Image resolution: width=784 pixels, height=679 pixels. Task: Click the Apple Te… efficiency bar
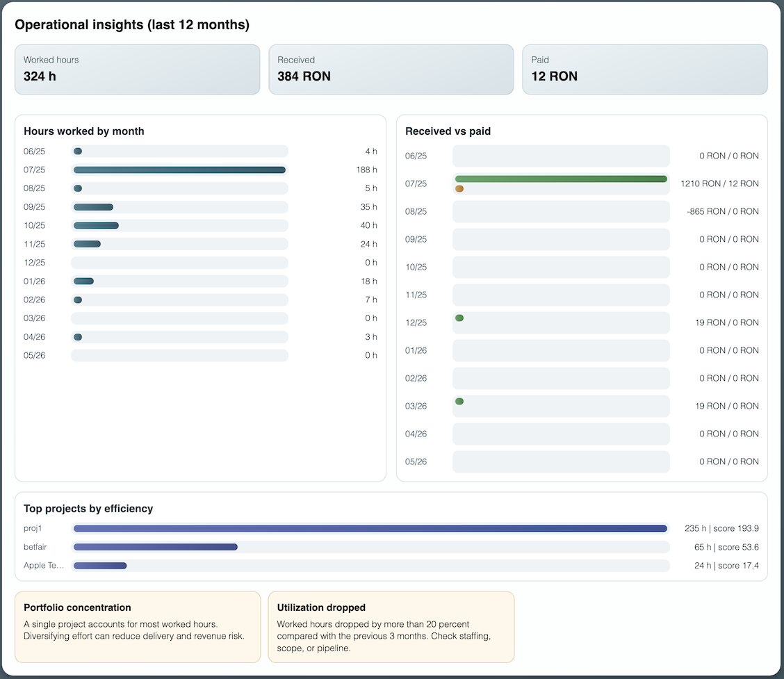(100, 566)
